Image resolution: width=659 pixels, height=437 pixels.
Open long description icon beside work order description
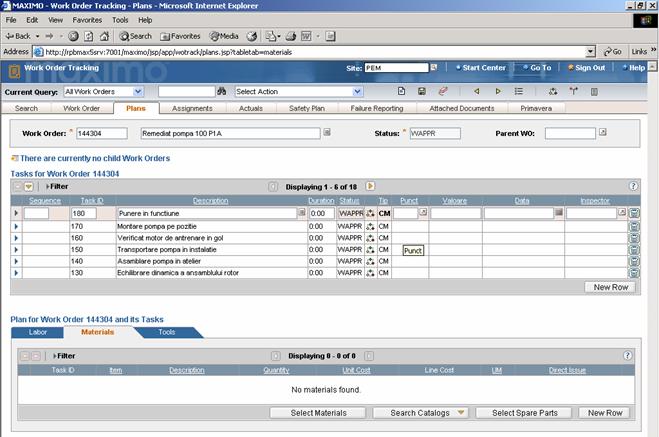[x=327, y=133]
